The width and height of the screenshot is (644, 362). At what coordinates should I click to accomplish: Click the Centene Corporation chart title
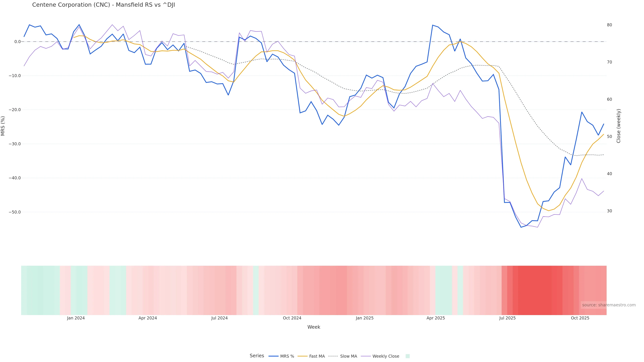point(103,5)
